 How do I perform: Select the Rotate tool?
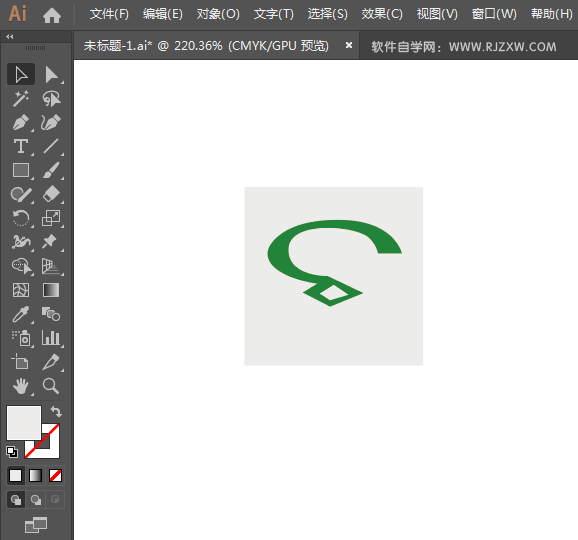[x=21, y=218]
